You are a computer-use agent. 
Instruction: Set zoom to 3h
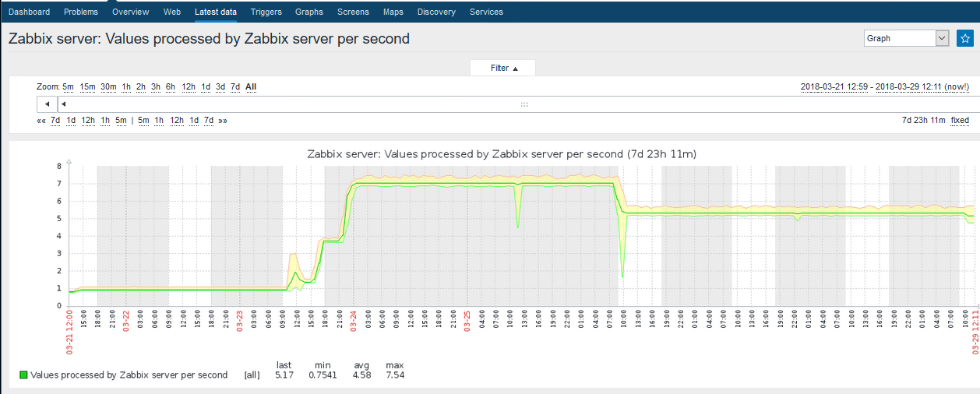156,87
